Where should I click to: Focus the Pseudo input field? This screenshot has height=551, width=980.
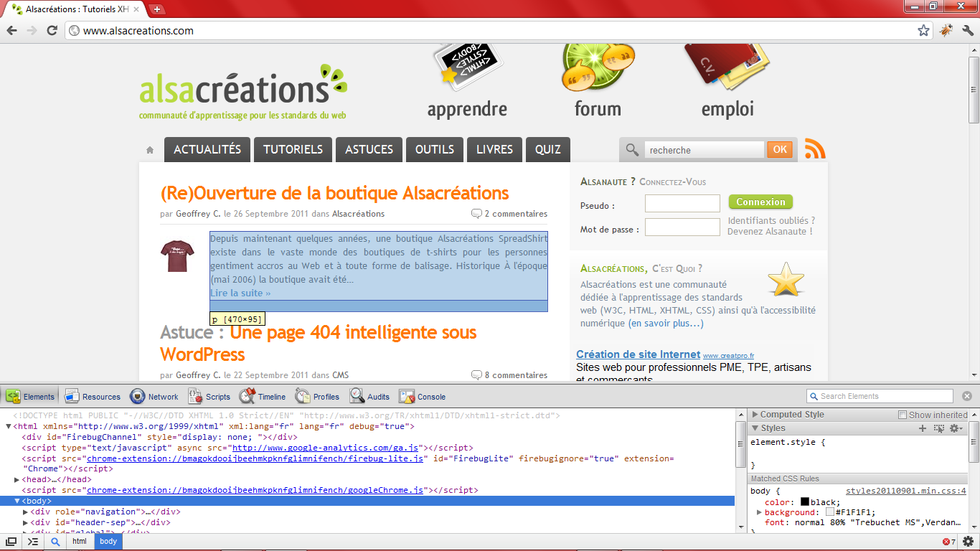[682, 204]
